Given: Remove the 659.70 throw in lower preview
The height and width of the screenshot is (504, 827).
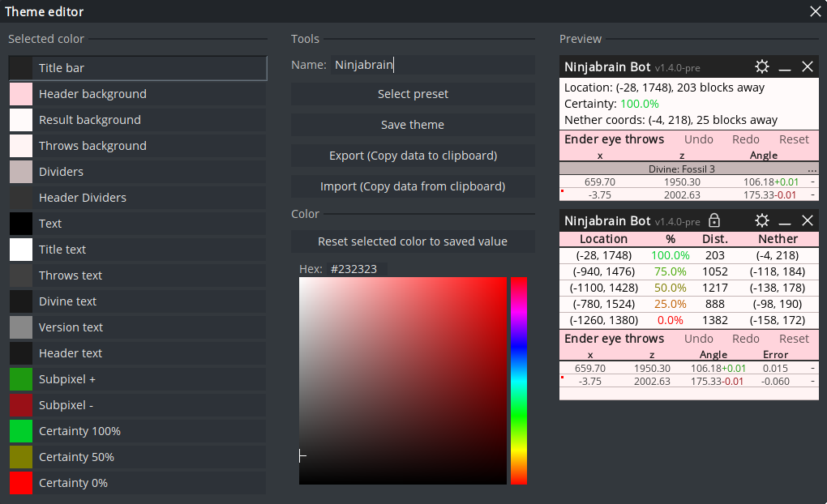Looking at the screenshot, I should coord(812,368).
